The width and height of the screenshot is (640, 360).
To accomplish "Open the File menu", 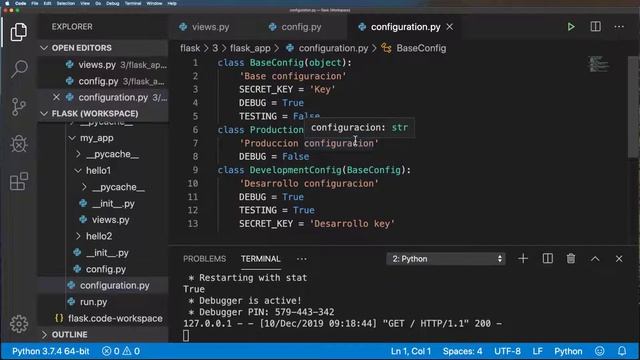I will (x=35, y=3).
